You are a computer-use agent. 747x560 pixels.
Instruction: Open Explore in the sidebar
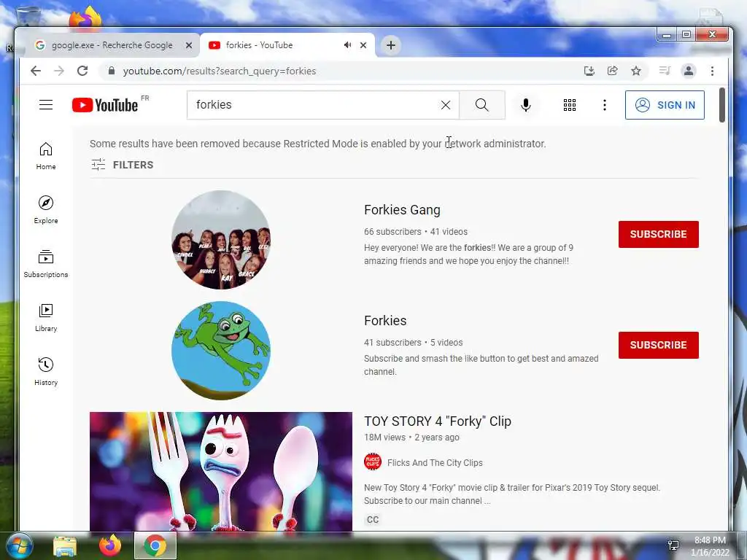pyautogui.click(x=46, y=210)
